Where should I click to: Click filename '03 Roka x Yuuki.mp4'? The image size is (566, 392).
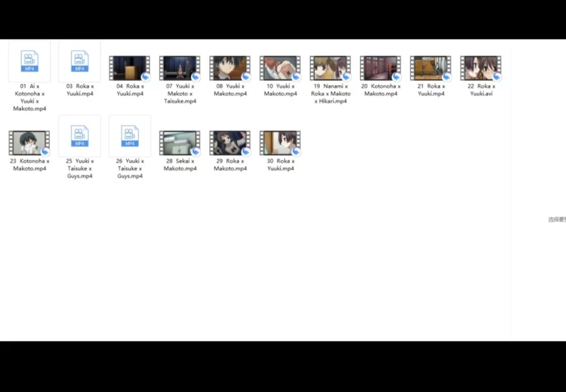(x=80, y=90)
